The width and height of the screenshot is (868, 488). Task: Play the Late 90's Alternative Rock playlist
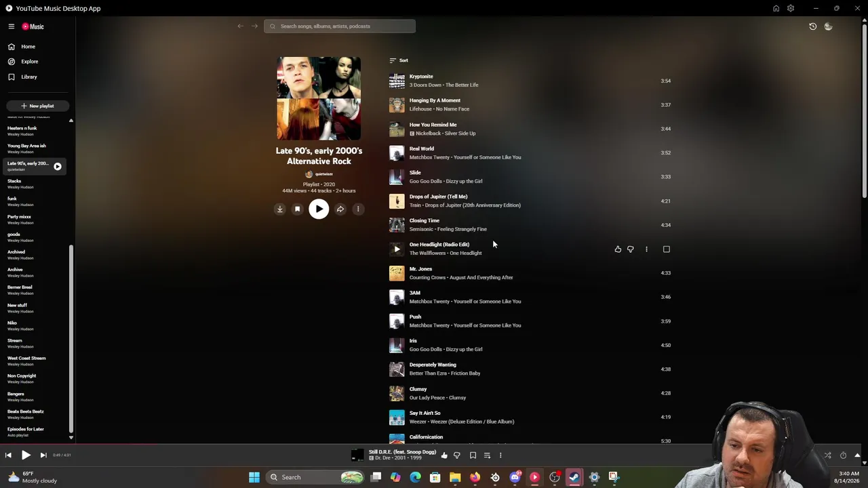click(319, 209)
